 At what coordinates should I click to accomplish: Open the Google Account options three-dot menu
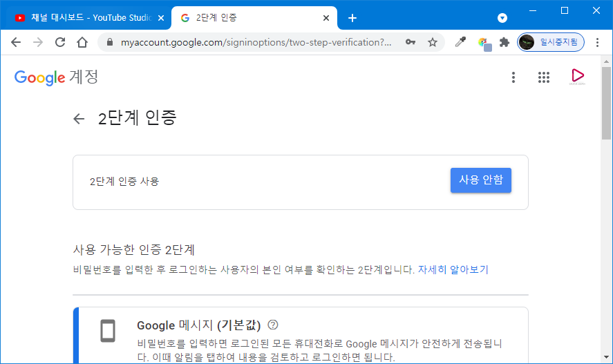pos(513,77)
